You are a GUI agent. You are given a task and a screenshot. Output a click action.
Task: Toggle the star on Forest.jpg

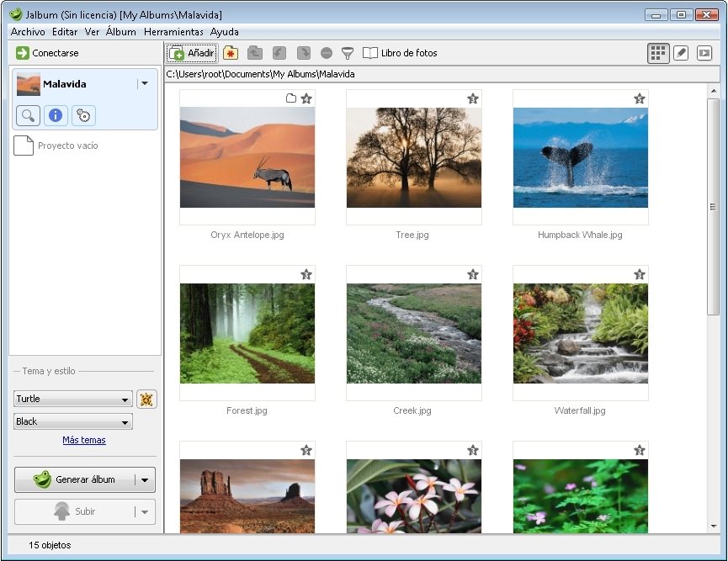coord(306,274)
